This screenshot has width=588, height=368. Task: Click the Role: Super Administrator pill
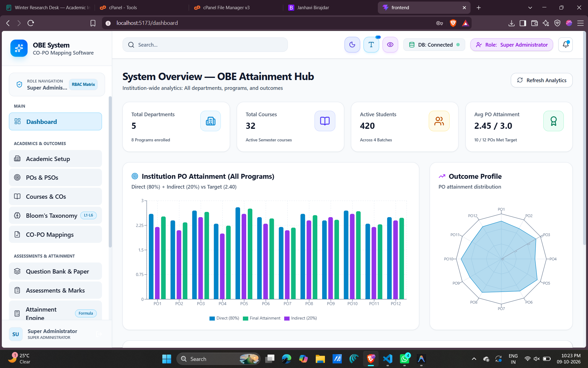(x=512, y=45)
